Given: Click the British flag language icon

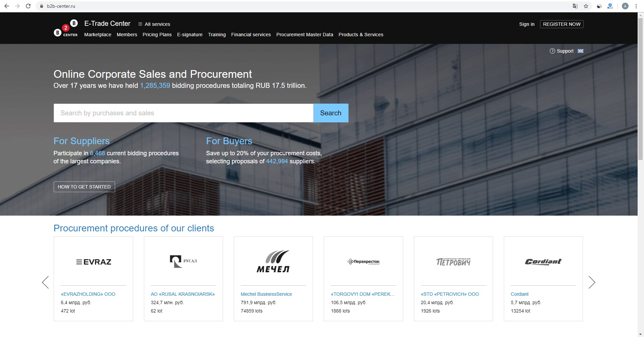Looking at the screenshot, I should point(581,51).
